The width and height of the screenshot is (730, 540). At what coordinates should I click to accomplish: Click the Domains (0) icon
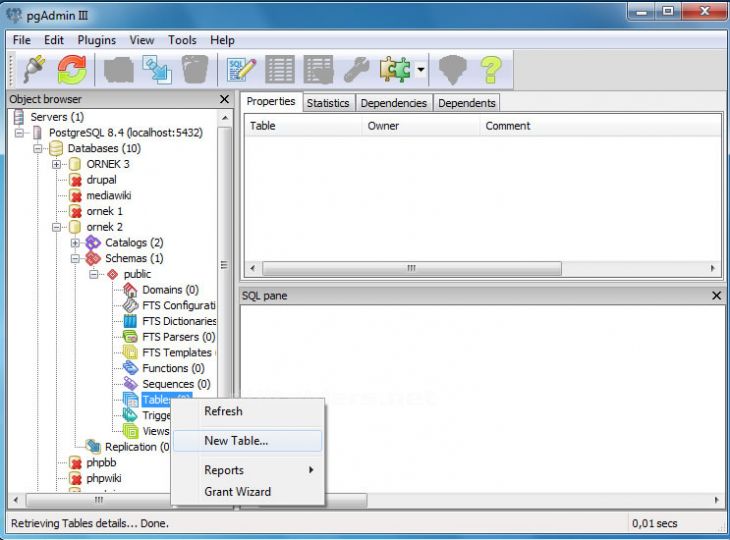[x=130, y=290]
